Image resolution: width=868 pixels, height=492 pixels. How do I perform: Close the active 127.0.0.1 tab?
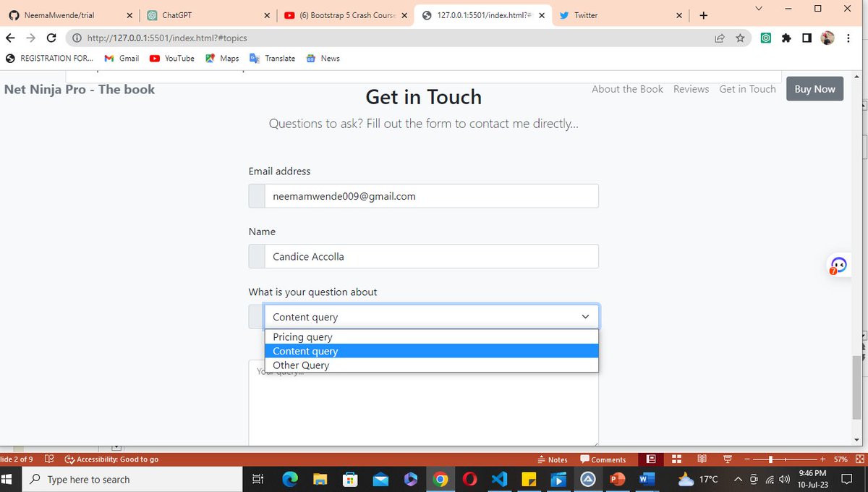click(x=542, y=15)
